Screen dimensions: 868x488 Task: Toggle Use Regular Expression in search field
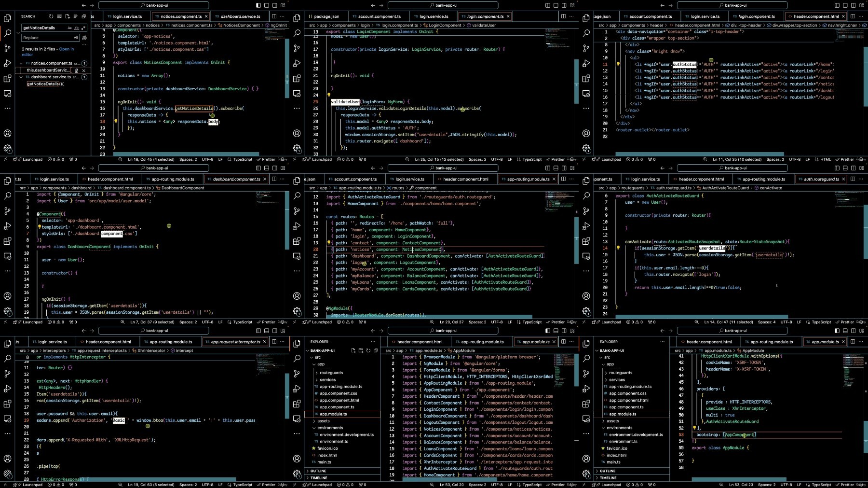point(83,28)
